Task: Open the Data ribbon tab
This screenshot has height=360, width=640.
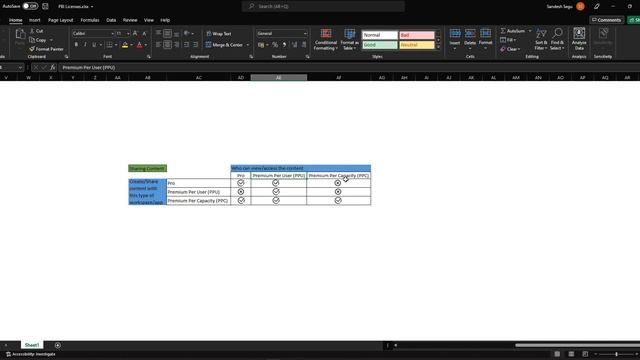Action: point(111,20)
